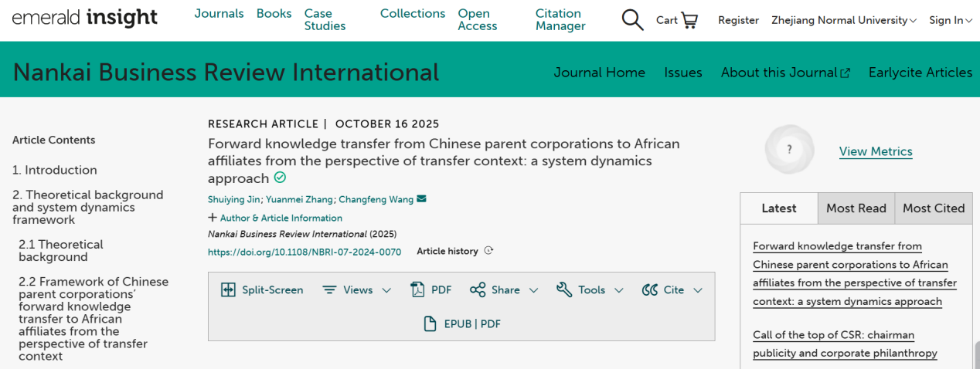980x369 pixels.
Task: Click the View Metrics link
Action: [876, 151]
